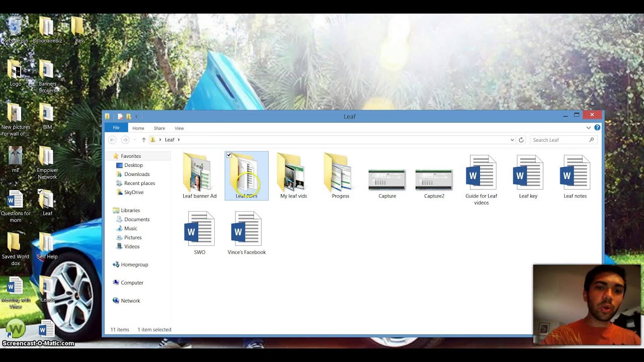This screenshot has width=644, height=362.
Task: Select the Recycle Bin desktop icon
Action: (x=16, y=29)
